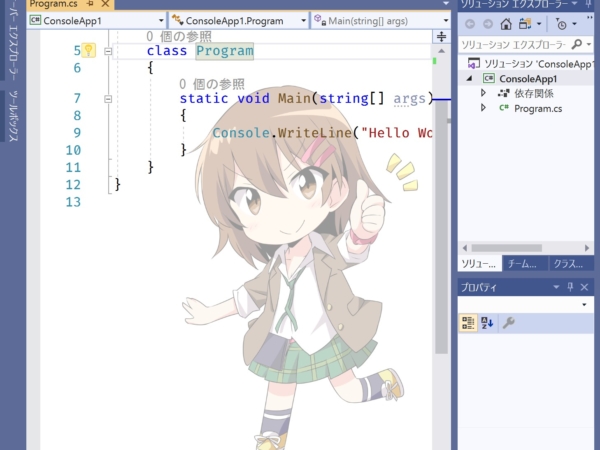
Task: Click the alphabetical sort icon in Properties
Action: tap(487, 323)
